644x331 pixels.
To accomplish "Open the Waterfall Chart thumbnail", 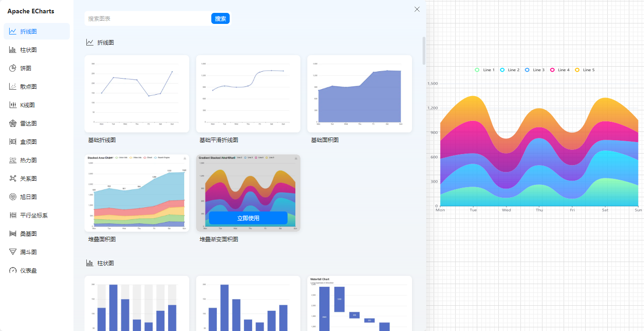I will click(x=360, y=303).
